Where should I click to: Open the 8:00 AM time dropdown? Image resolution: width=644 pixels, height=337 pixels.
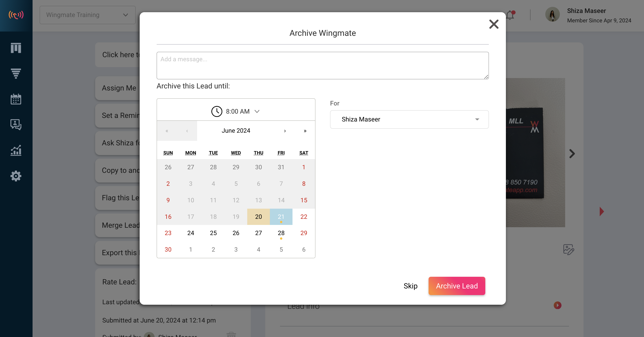[x=257, y=111]
